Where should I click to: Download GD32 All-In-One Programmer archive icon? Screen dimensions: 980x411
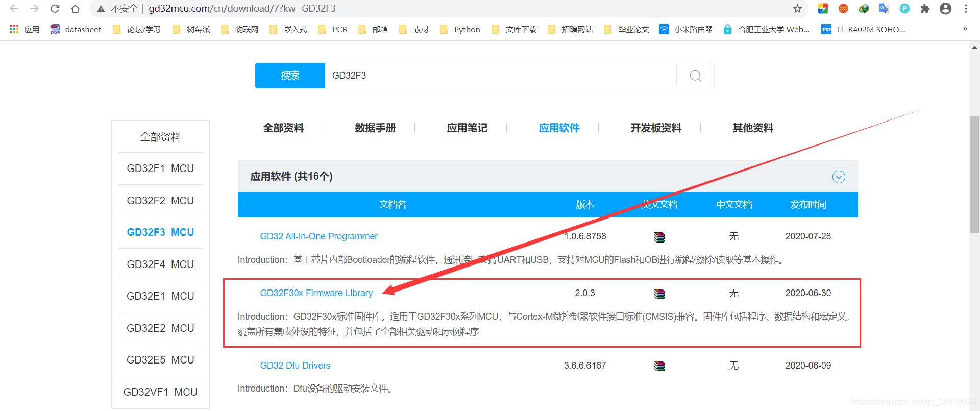pyautogui.click(x=659, y=237)
